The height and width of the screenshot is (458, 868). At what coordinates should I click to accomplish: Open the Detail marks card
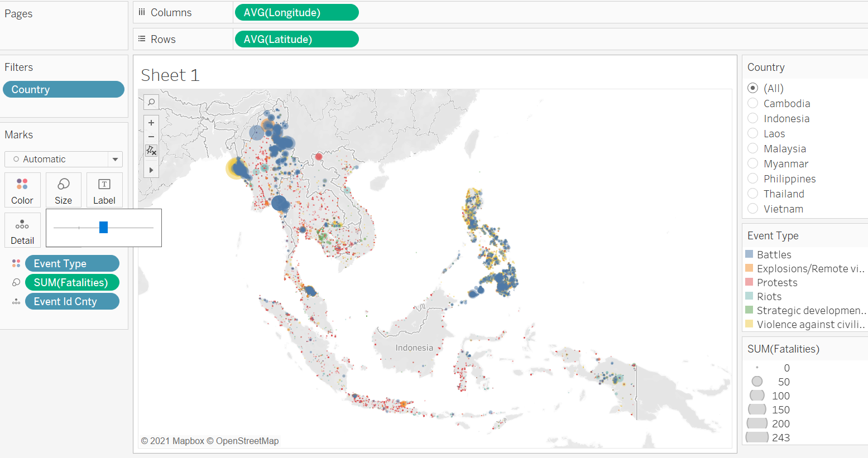[22, 230]
